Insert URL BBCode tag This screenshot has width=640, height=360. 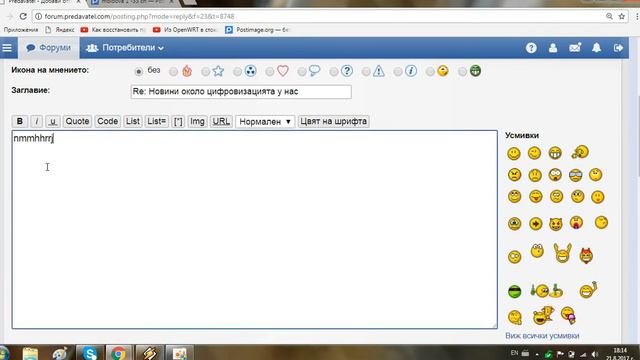pyautogui.click(x=221, y=121)
